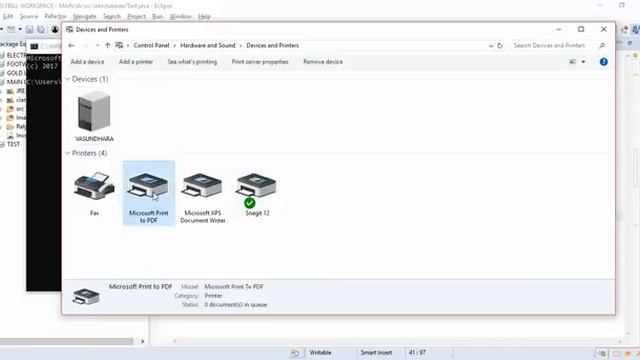Navigate to Hardware and Sound breadcrumb

208,45
